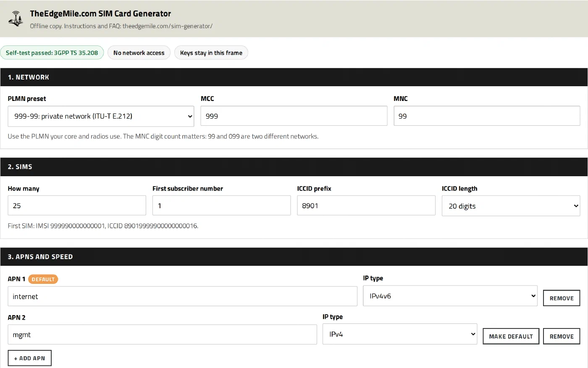Image resolution: width=588 pixels, height=368 pixels.
Task: Click the MNC label
Action: coord(401,98)
